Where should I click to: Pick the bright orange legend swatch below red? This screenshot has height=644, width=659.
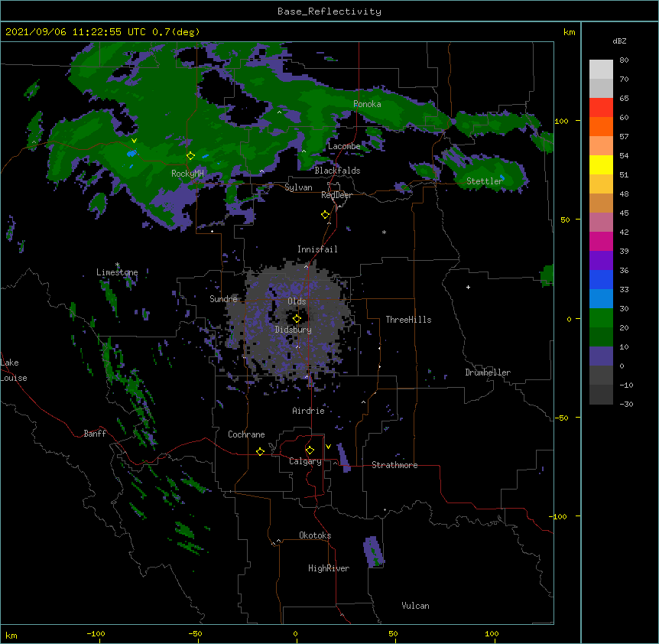(601, 126)
